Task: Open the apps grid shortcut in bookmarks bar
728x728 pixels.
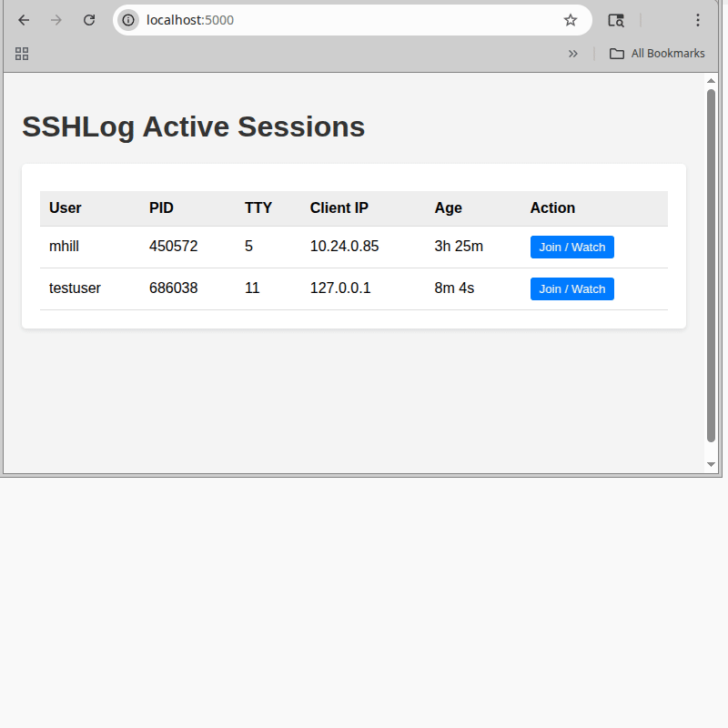Action: 22,54
